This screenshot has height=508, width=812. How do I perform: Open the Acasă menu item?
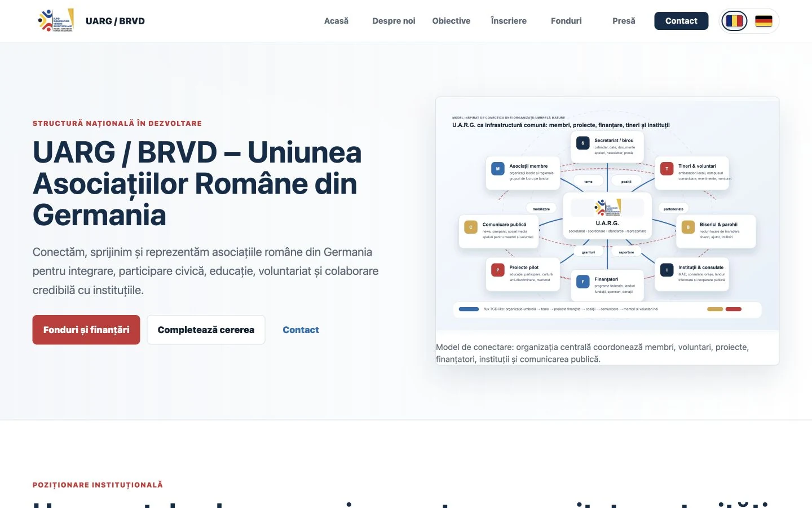[x=336, y=21]
